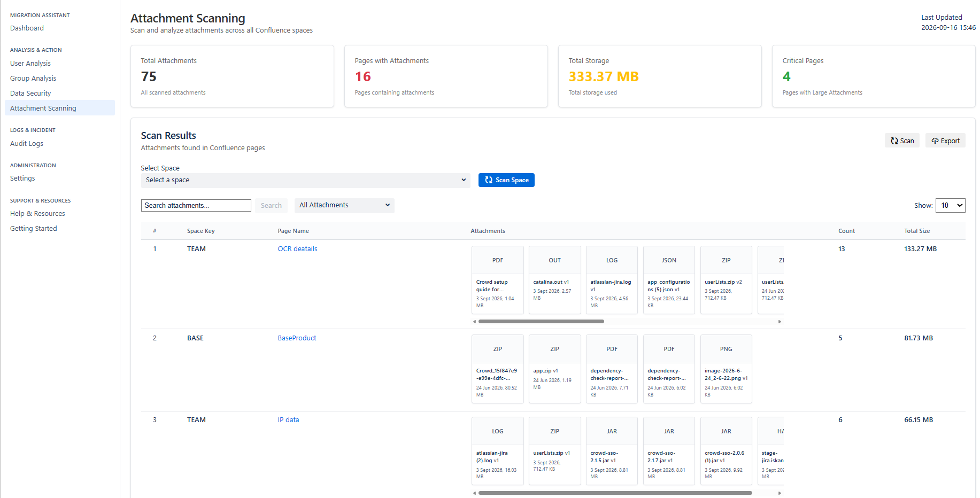Open crowd-sso-2.1.7.jar attachment card
980x498 pixels.
tap(669, 451)
